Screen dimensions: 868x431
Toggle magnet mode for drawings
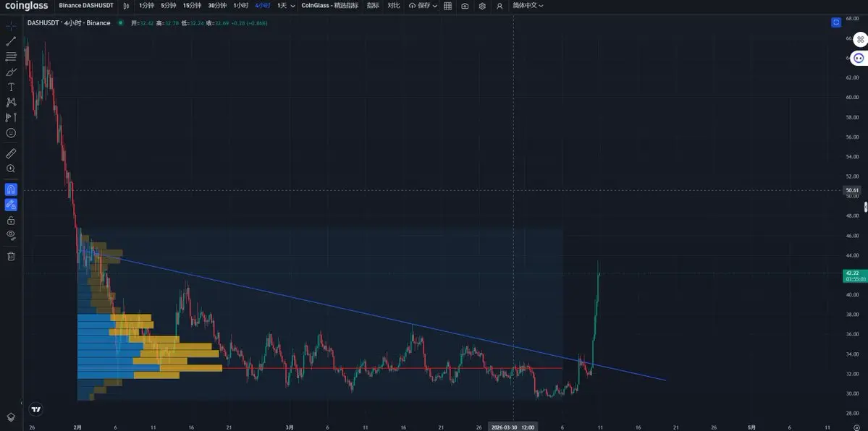pos(11,189)
